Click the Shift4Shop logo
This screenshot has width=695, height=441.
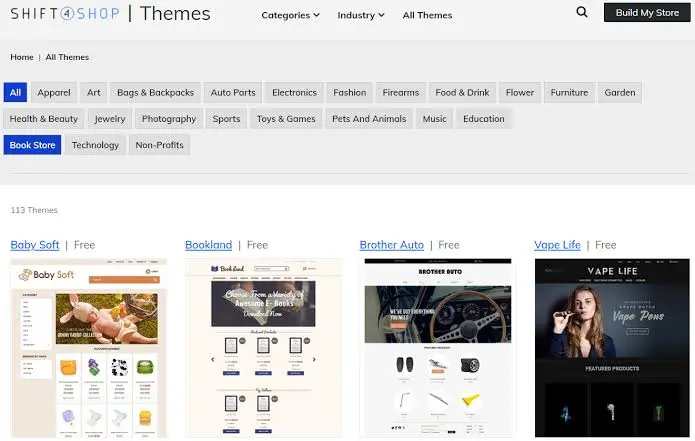pyautogui.click(x=65, y=14)
